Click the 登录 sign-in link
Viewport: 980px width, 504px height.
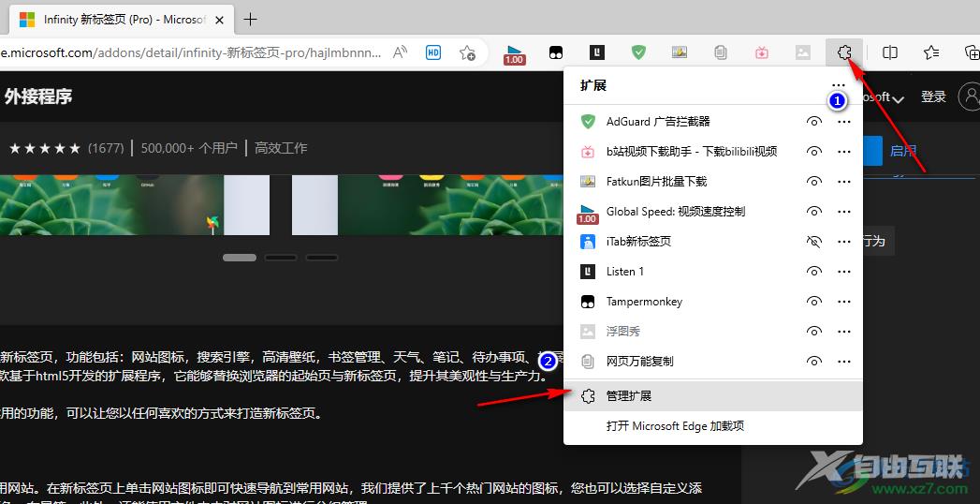point(933,96)
